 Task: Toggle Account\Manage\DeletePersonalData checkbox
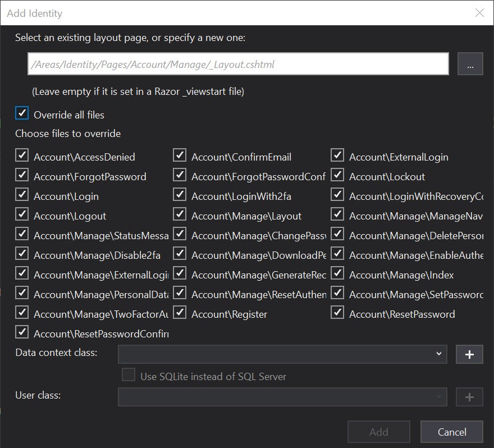pos(337,234)
